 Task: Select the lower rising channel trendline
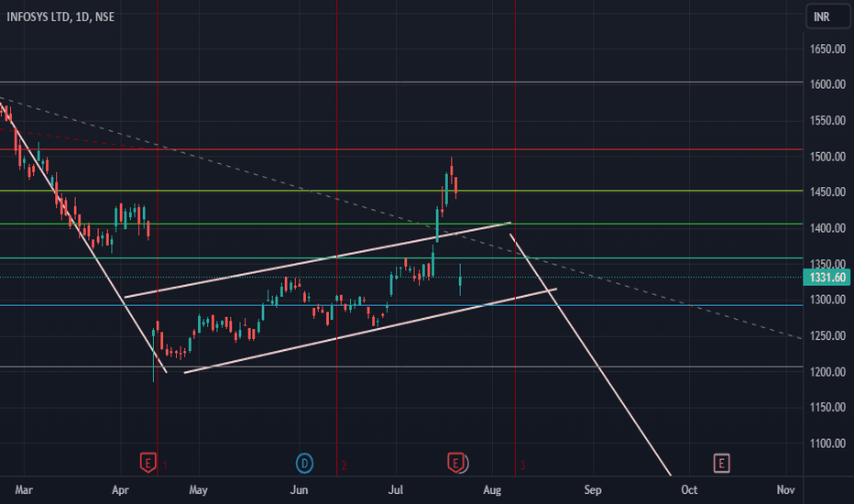click(370, 331)
